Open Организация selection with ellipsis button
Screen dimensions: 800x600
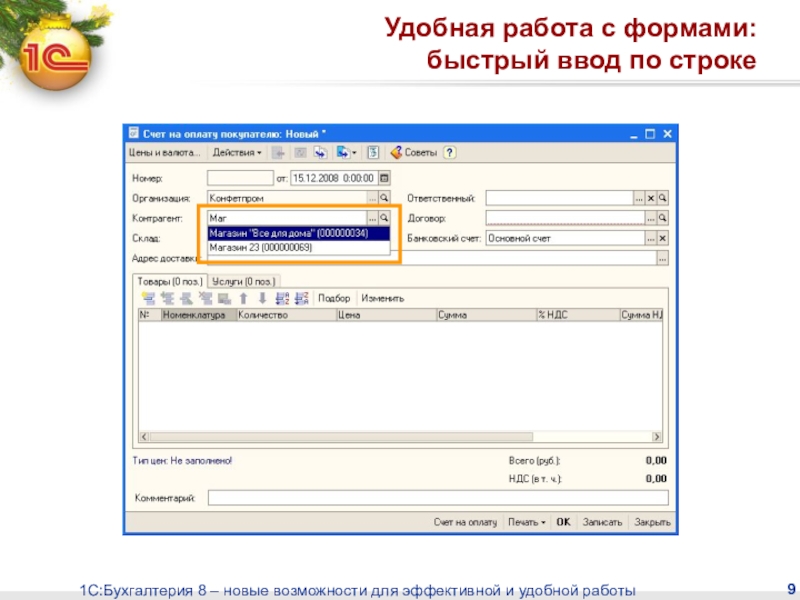(x=372, y=198)
